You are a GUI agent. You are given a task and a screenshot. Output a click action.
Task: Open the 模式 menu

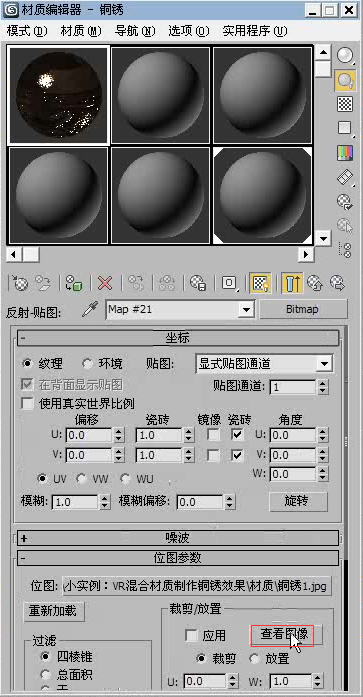[27, 31]
